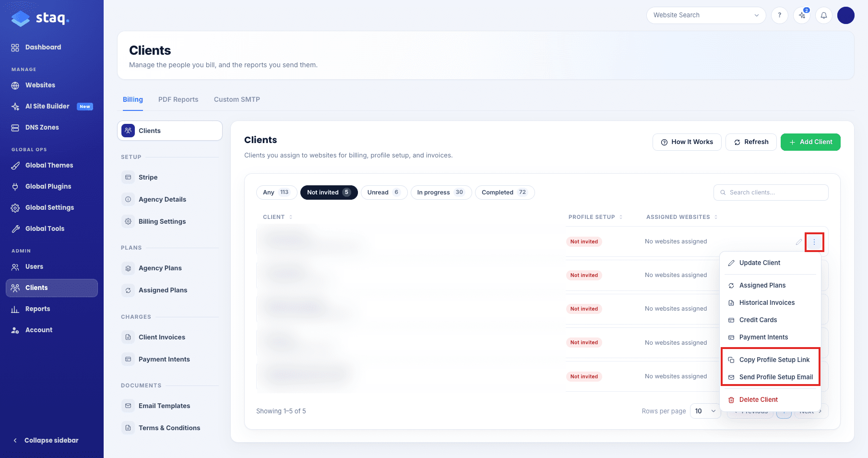Open Payment Intents in the left sub-menu
The image size is (868, 458).
tap(170, 359)
